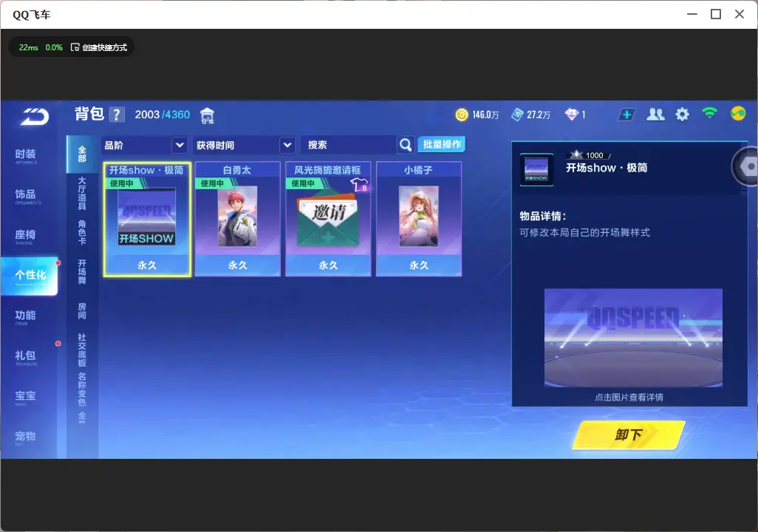Click the 2003/4360 capacity counter
Viewport: 758px width, 532px height.
163,115
